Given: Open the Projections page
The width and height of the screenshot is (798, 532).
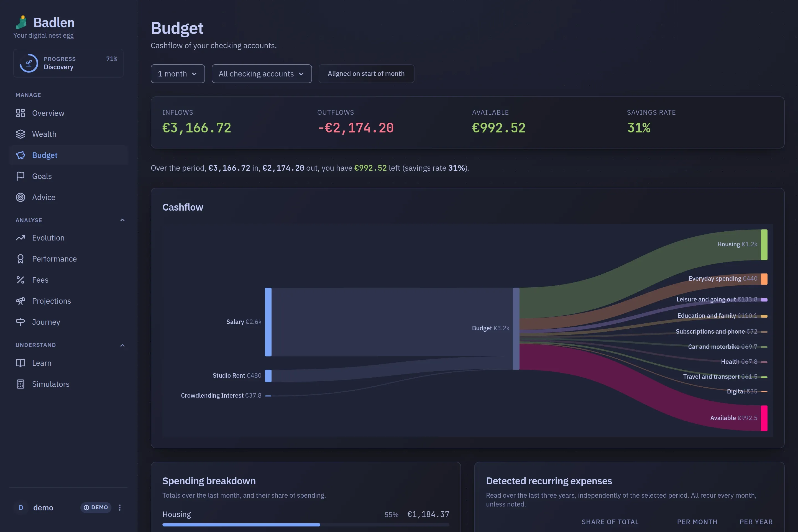Looking at the screenshot, I should click(x=68, y=301).
